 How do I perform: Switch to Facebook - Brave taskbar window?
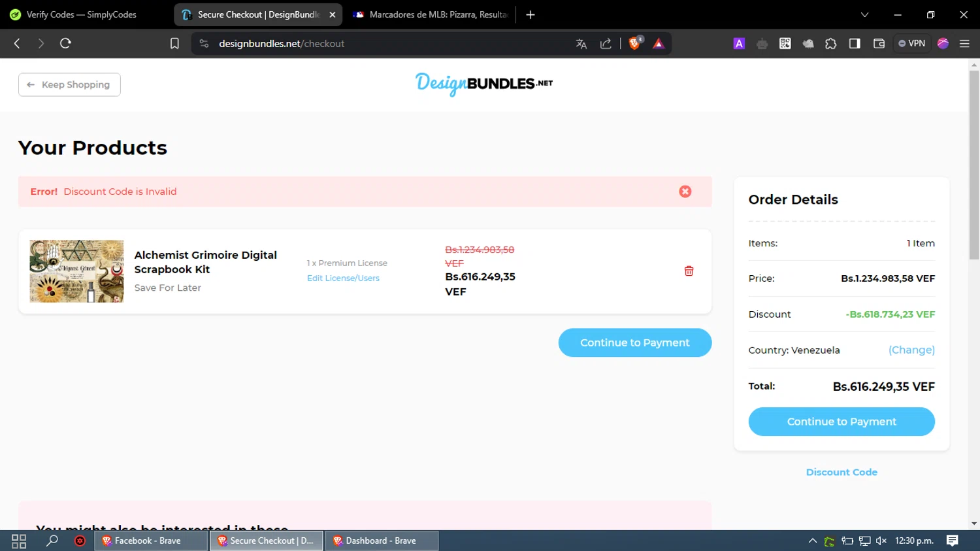click(151, 541)
